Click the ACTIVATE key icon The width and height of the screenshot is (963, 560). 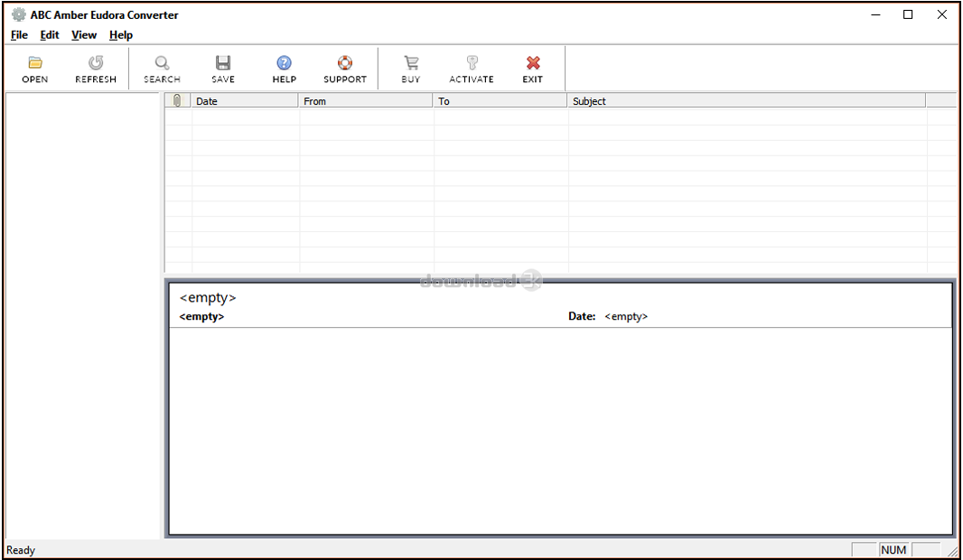point(471,70)
